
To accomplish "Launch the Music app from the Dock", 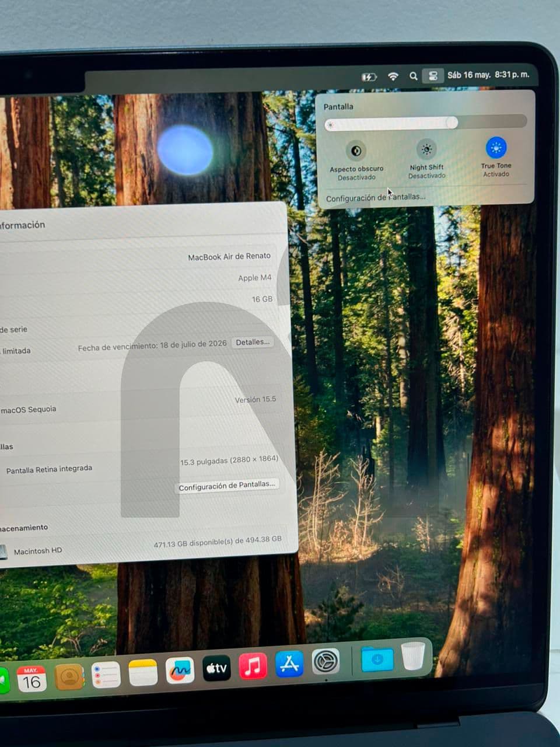I will 253,666.
